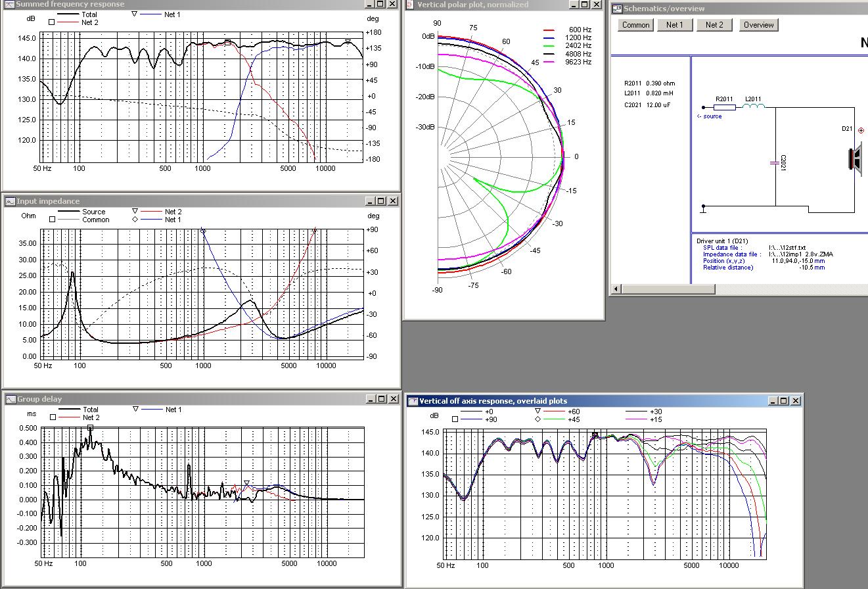
Task: Switch the schematic to the Net 2 button view
Action: (714, 25)
